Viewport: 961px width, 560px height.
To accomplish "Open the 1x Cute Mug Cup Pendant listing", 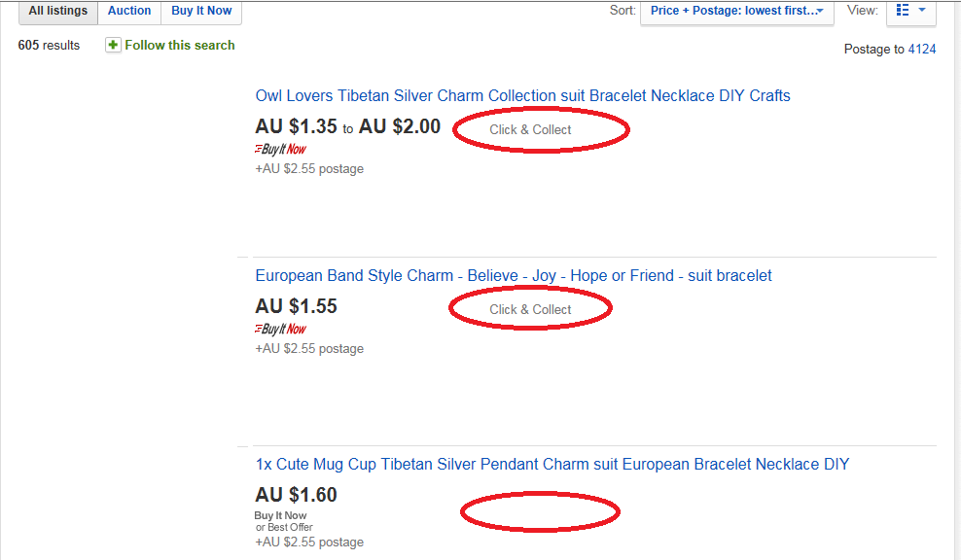I will (x=552, y=465).
